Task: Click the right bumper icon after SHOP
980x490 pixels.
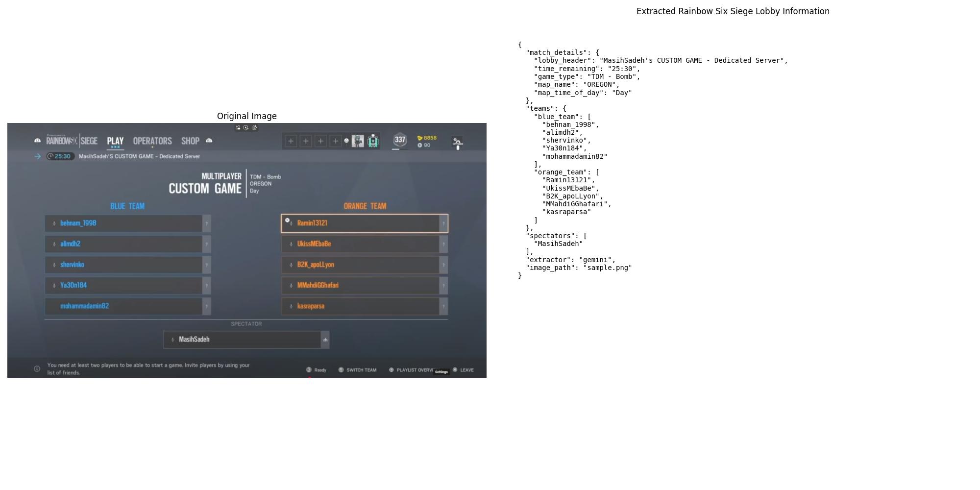Action: tap(209, 141)
